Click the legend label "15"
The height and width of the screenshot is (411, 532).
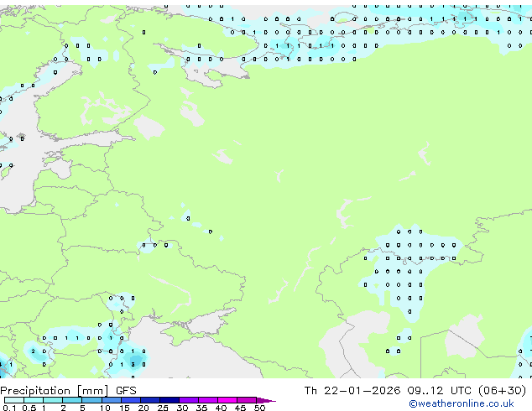[124, 408]
